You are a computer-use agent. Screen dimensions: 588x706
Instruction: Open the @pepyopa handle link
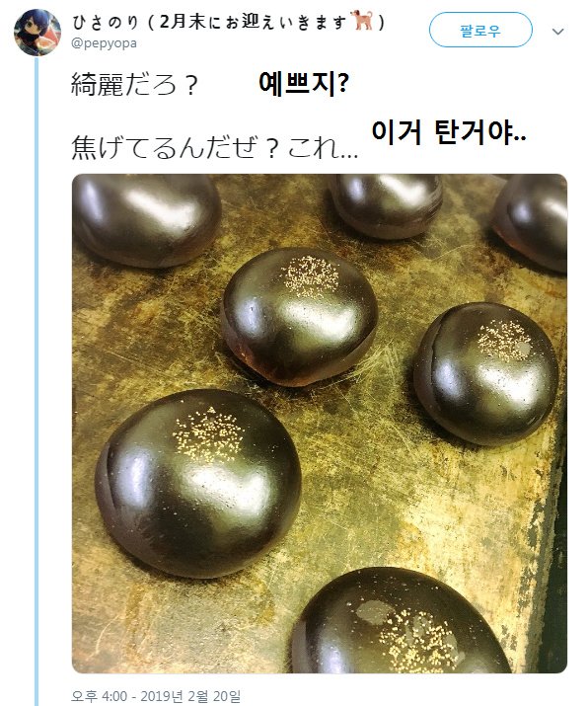click(x=104, y=43)
